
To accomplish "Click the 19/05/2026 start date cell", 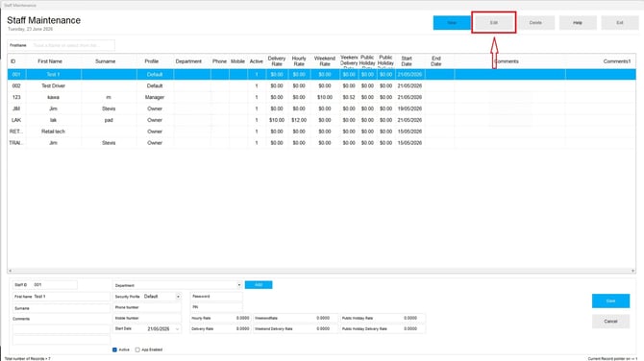I will coord(409,108).
